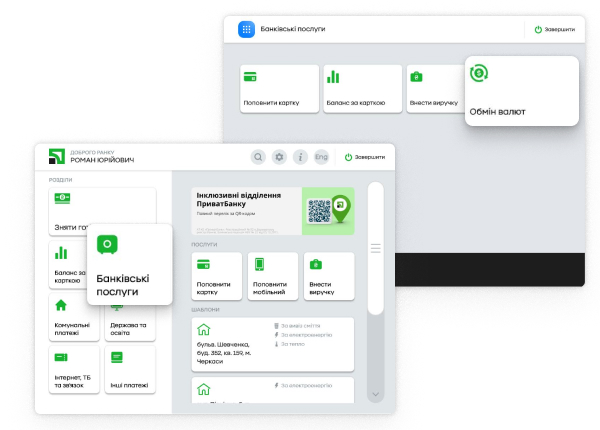Click the blue grid menu icon

pyautogui.click(x=247, y=29)
